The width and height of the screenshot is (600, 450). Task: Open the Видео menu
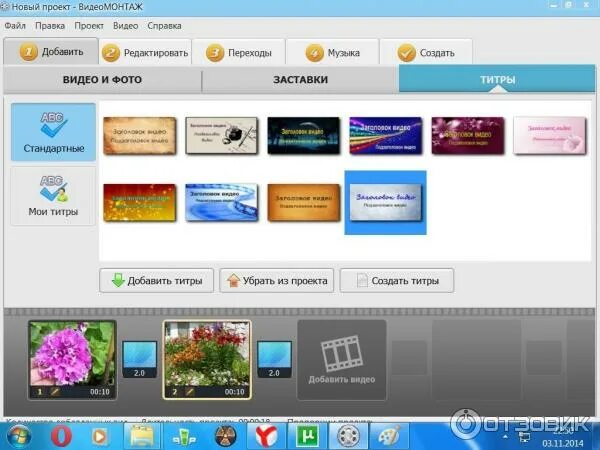pyautogui.click(x=126, y=26)
